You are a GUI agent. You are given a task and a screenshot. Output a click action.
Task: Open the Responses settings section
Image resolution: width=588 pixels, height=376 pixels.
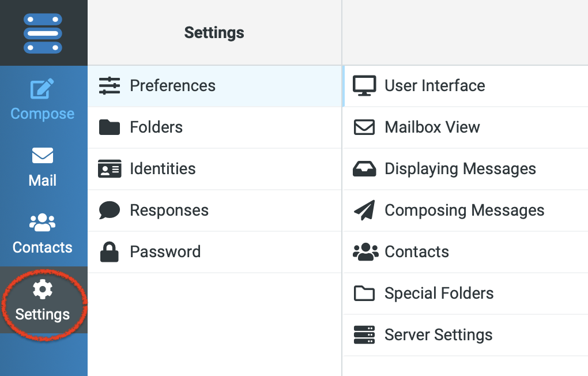[x=215, y=211]
